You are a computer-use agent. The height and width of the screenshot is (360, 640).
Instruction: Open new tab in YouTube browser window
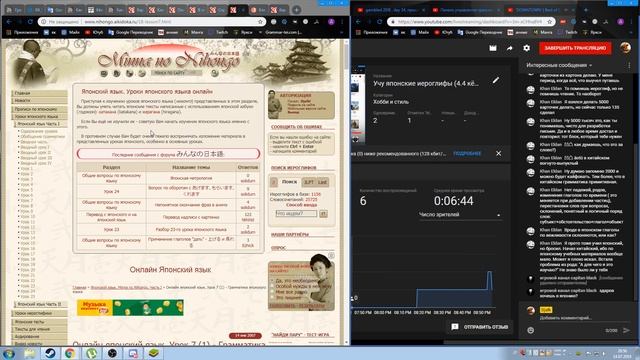click(x=586, y=10)
